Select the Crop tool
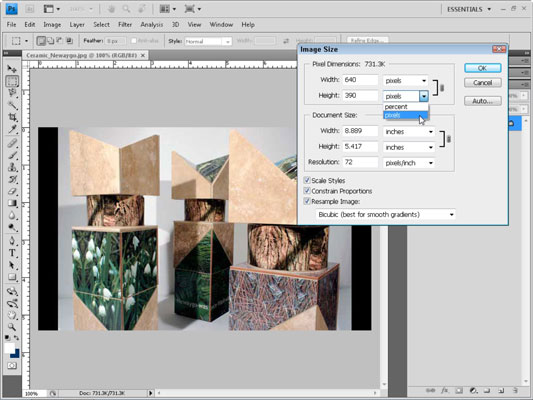 12,117
